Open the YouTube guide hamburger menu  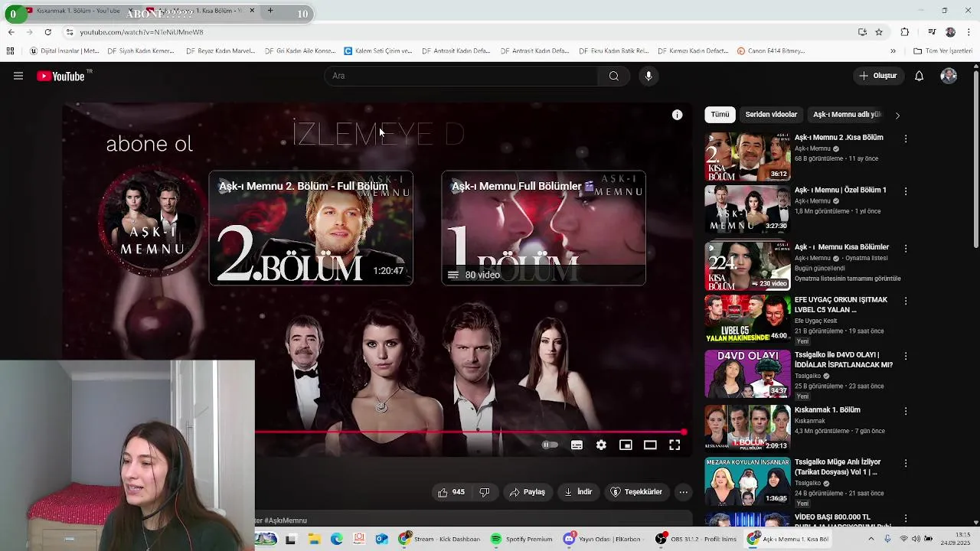(18, 76)
